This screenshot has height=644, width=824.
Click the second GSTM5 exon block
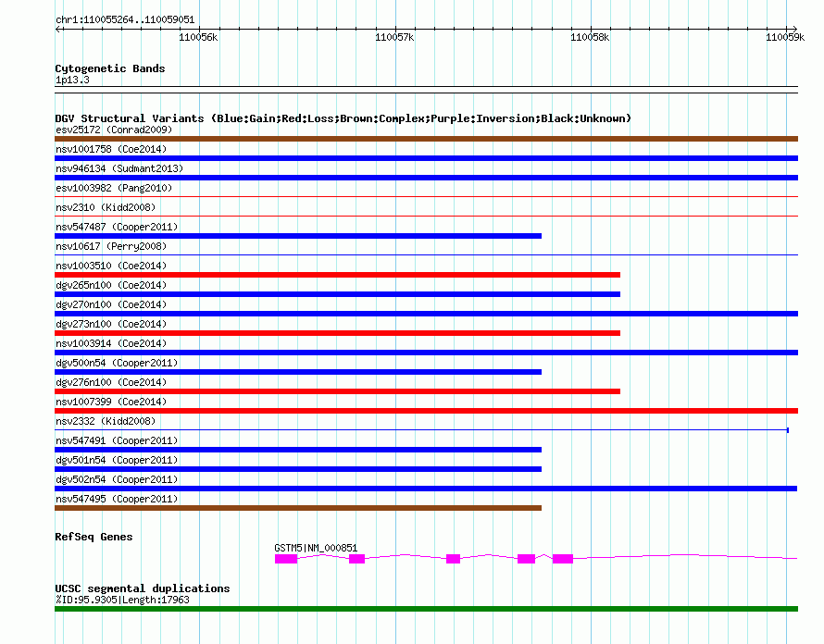(x=356, y=559)
